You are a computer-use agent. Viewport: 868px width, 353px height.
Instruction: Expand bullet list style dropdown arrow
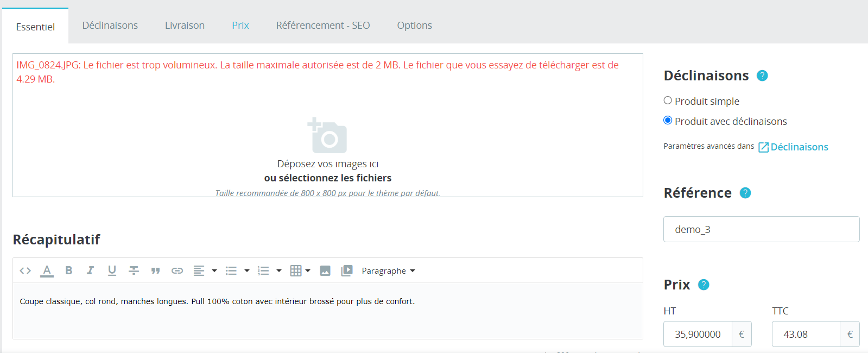tap(246, 270)
